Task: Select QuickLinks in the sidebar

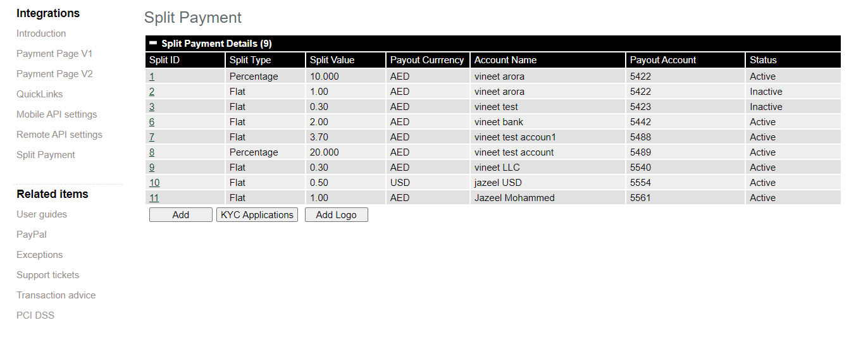Action: 40,94
